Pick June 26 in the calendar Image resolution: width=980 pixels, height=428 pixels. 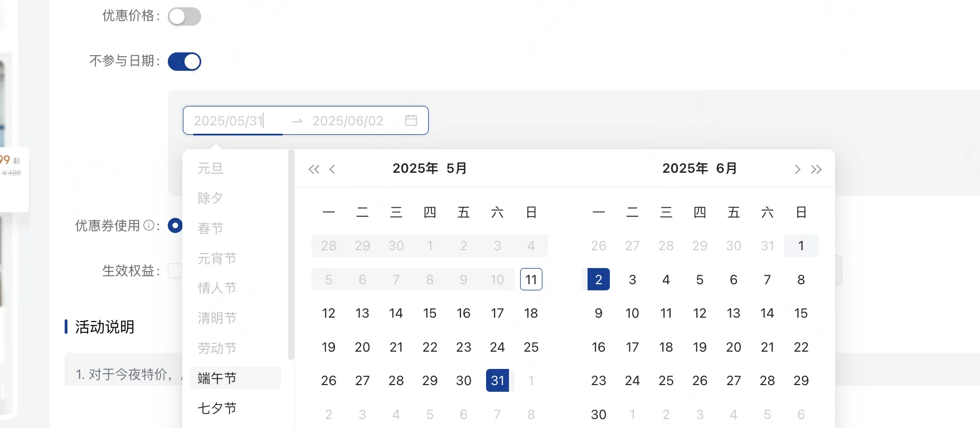click(x=700, y=381)
